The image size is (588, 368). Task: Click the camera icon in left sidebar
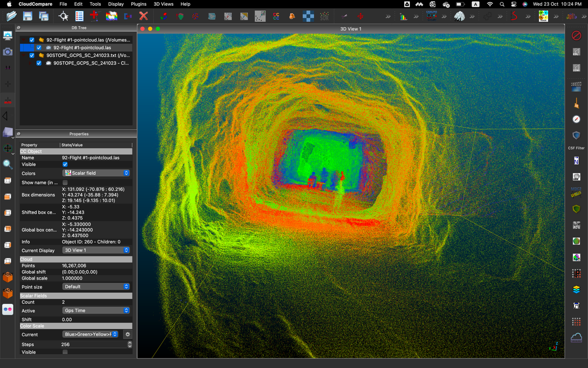click(7, 52)
